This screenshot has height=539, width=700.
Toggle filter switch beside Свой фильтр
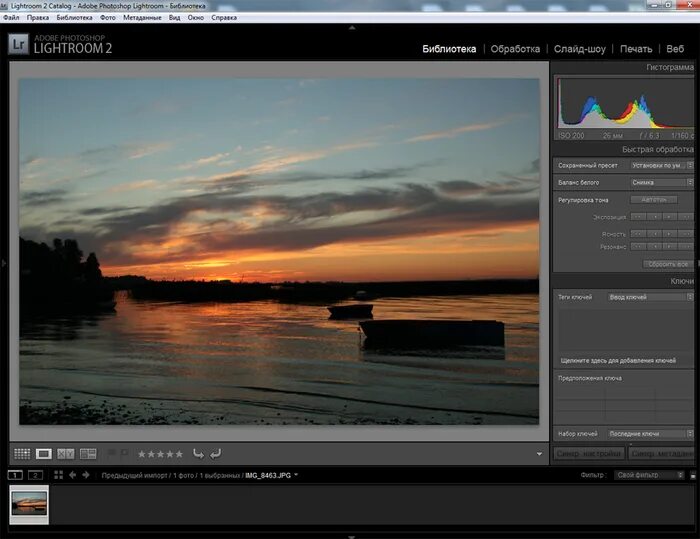[x=693, y=476]
